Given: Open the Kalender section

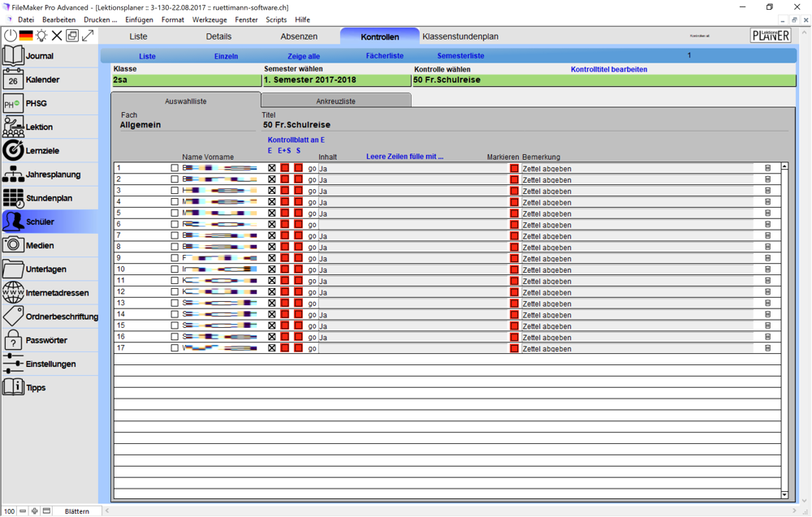Looking at the screenshot, I should point(50,80).
